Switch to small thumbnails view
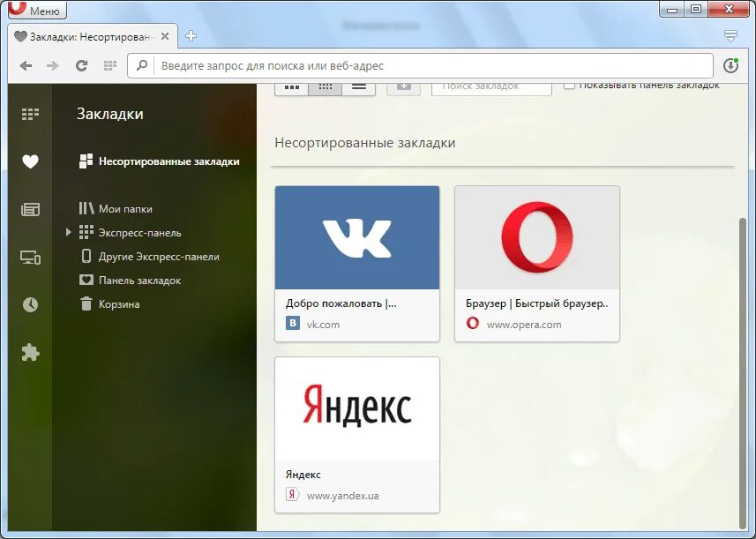The width and height of the screenshot is (756, 539). (326, 87)
